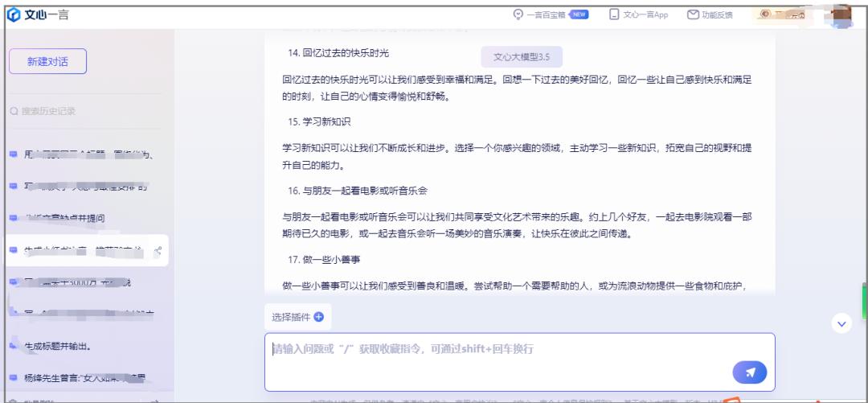Click the chat icon ahead of 并提问
The height and width of the screenshot is (403, 868).
pos(14,218)
